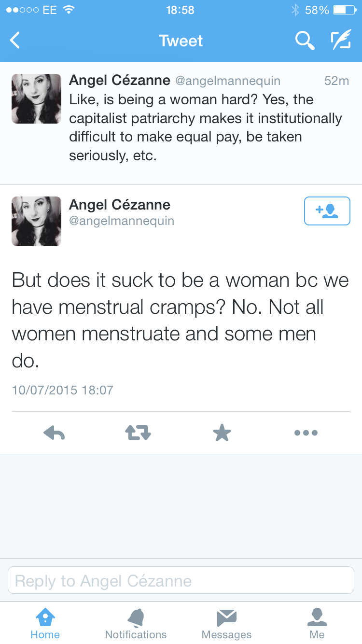
Task: Open the Me profile tab
Action: [x=317, y=623]
